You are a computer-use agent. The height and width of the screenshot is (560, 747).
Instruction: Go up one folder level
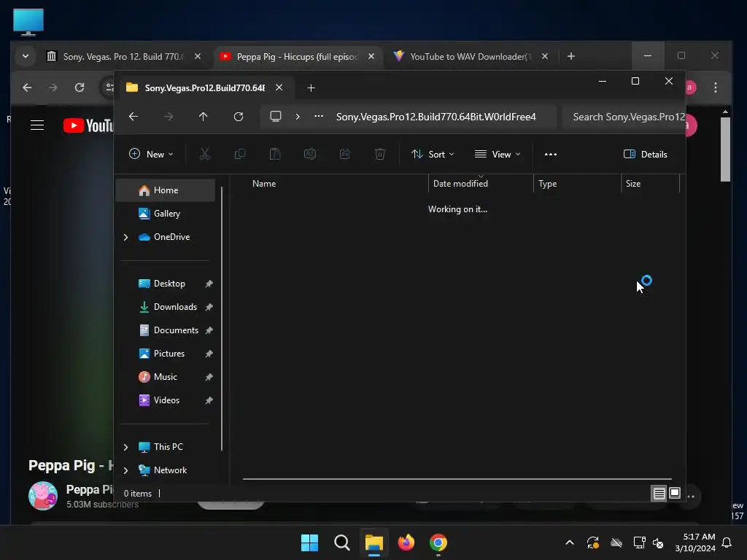click(204, 117)
